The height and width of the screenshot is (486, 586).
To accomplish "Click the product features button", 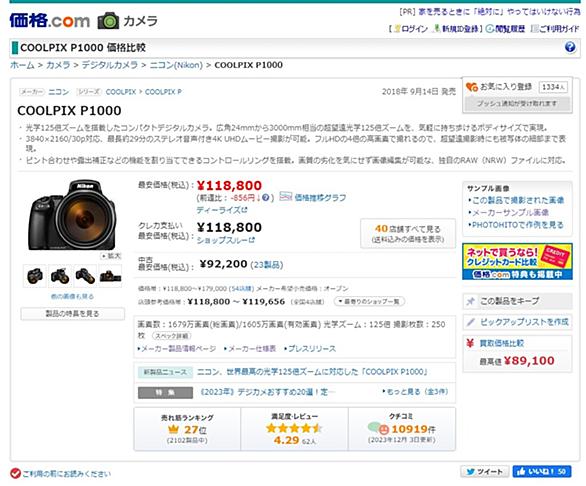I will [x=73, y=314].
